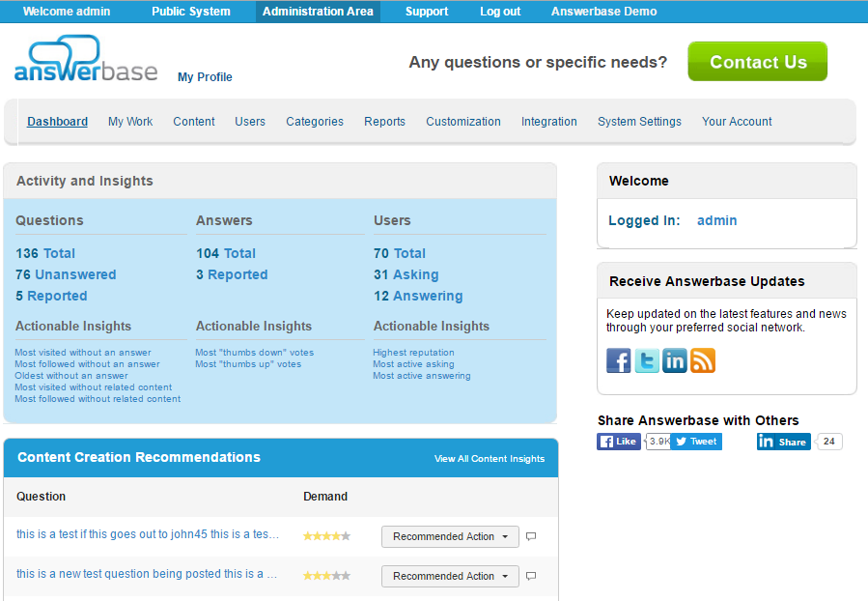Open the Integration tab
The height and width of the screenshot is (601, 868).
[x=549, y=122]
